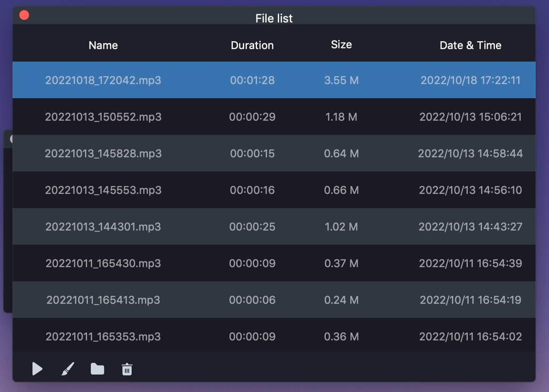Image resolution: width=549 pixels, height=392 pixels.
Task: Click duration 00:00:15
Action: [x=252, y=153]
